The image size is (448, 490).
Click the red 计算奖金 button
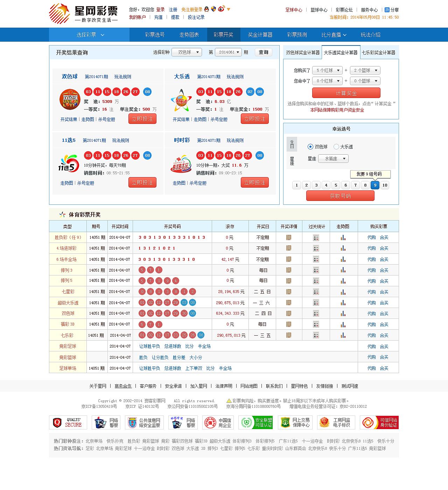[x=346, y=93]
